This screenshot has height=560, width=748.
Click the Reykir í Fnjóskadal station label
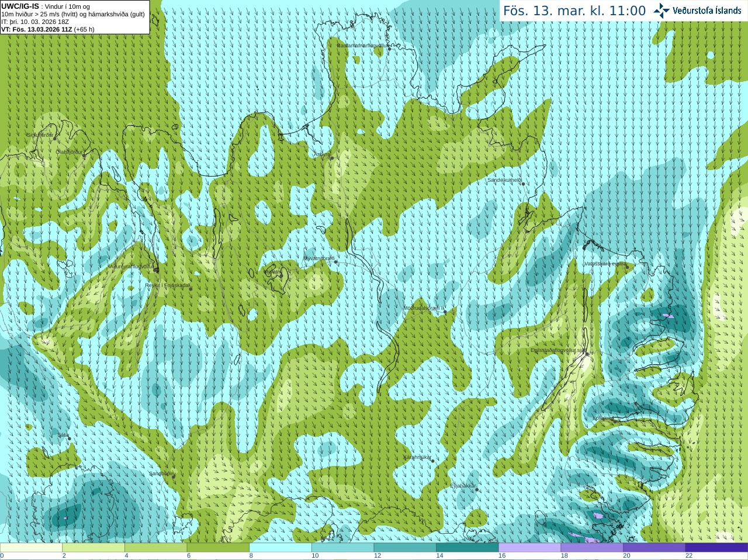[x=167, y=285]
